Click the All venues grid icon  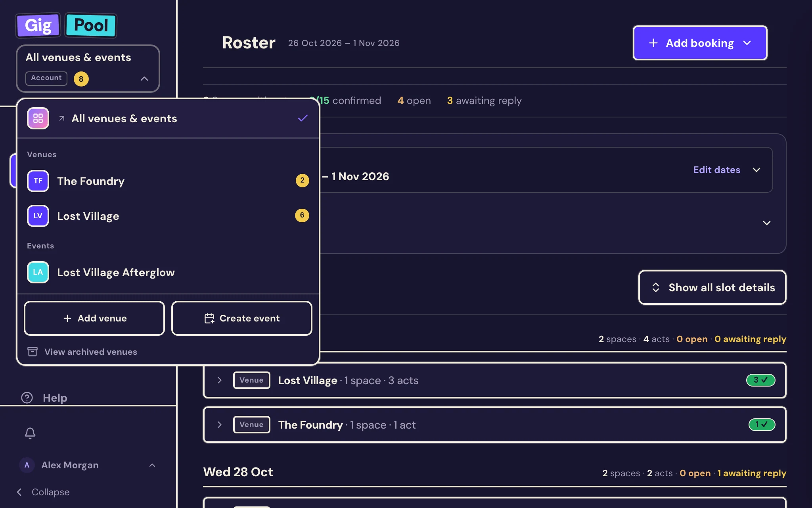(38, 118)
